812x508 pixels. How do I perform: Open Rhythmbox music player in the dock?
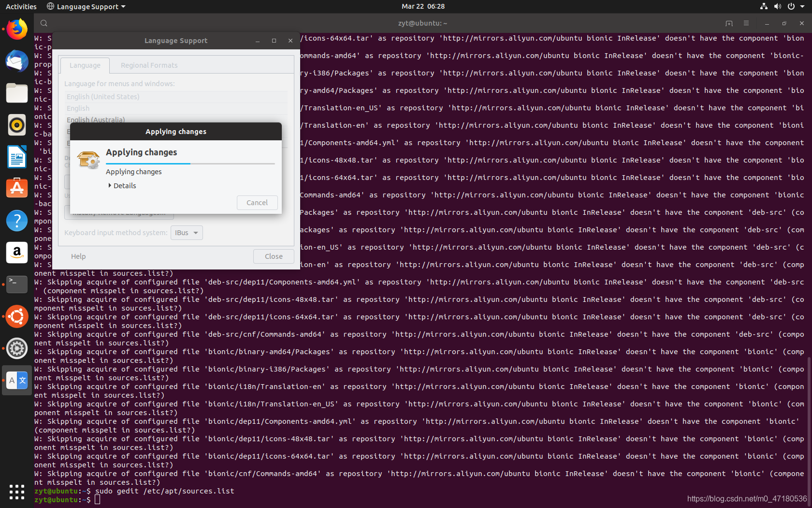click(x=17, y=125)
